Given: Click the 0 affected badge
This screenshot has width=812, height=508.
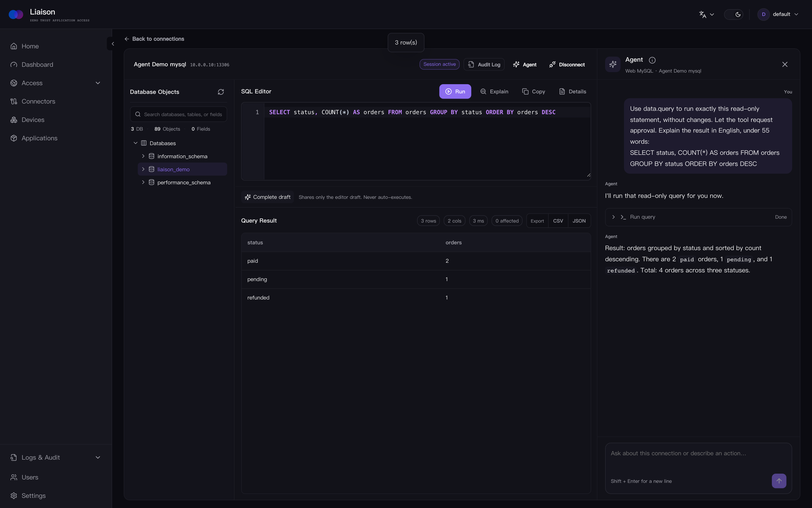Looking at the screenshot, I should (x=507, y=221).
